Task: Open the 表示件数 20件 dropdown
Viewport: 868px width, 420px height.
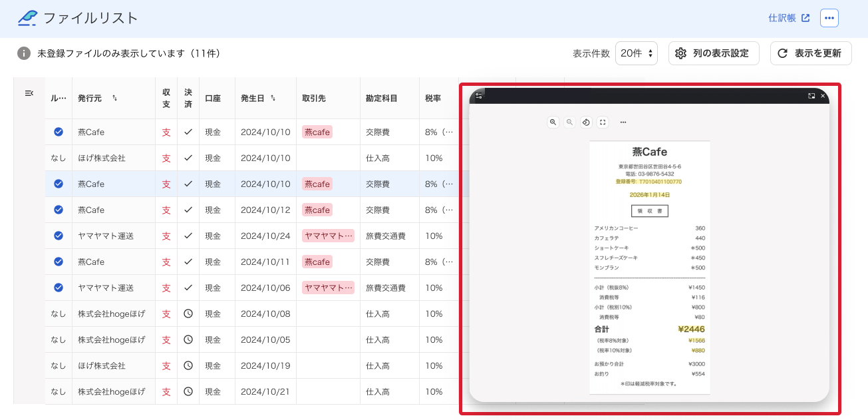Action: [x=637, y=53]
